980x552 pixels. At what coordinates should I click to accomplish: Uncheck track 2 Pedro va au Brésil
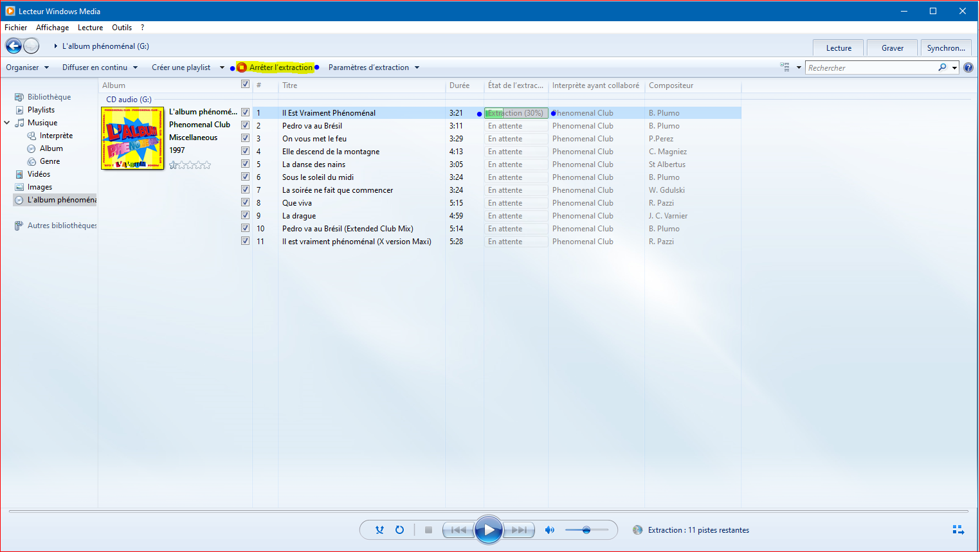(x=245, y=125)
